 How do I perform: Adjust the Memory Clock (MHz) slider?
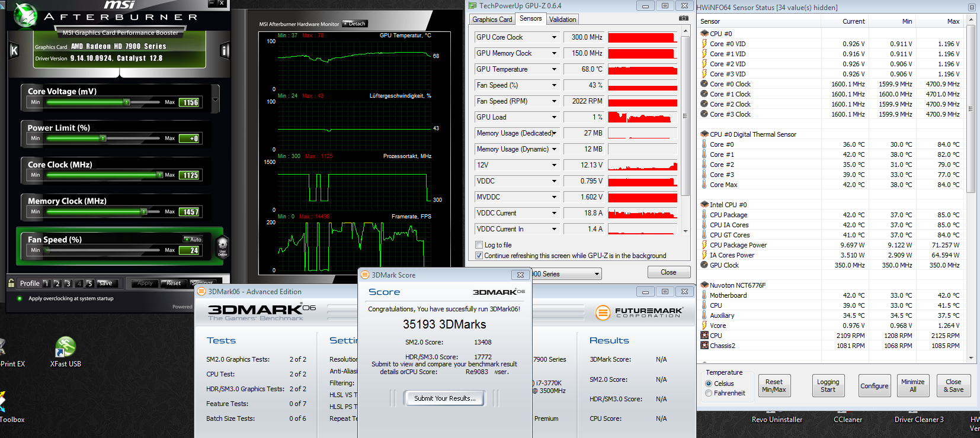point(104,212)
